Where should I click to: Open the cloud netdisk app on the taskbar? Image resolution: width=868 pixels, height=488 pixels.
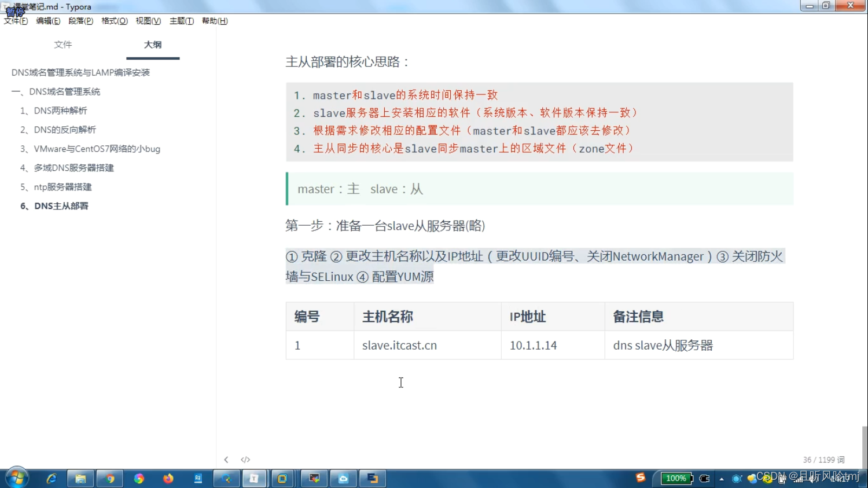click(343, 479)
